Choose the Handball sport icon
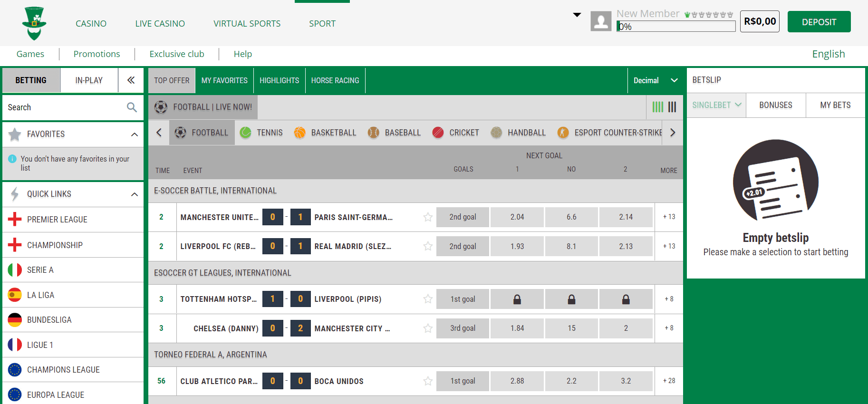The height and width of the screenshot is (404, 868). 496,133
